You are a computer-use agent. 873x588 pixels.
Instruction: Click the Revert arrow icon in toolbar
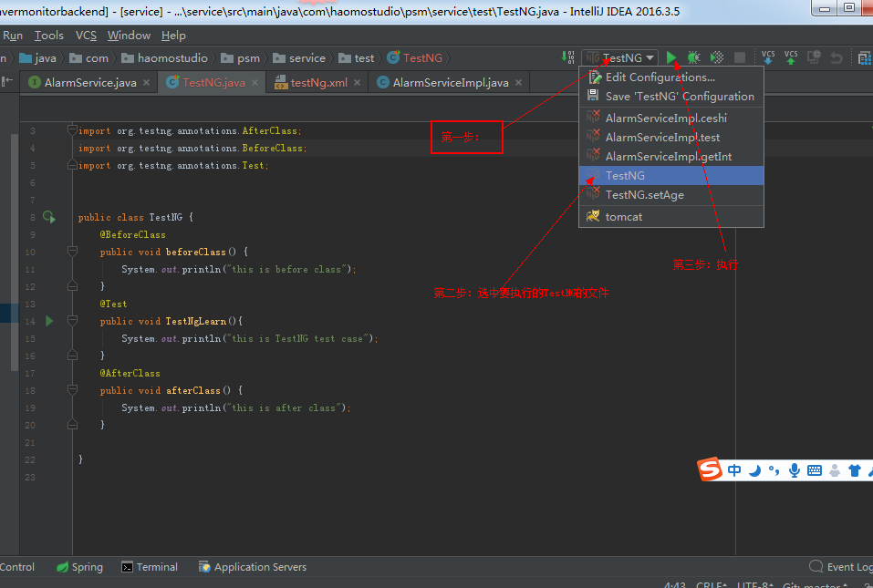837,57
